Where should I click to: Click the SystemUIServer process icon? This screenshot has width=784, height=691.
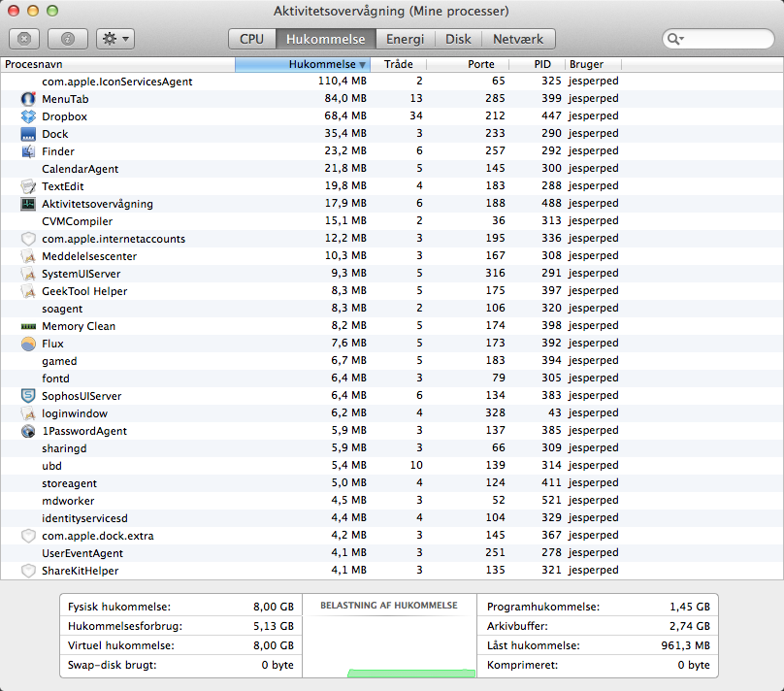[28, 274]
